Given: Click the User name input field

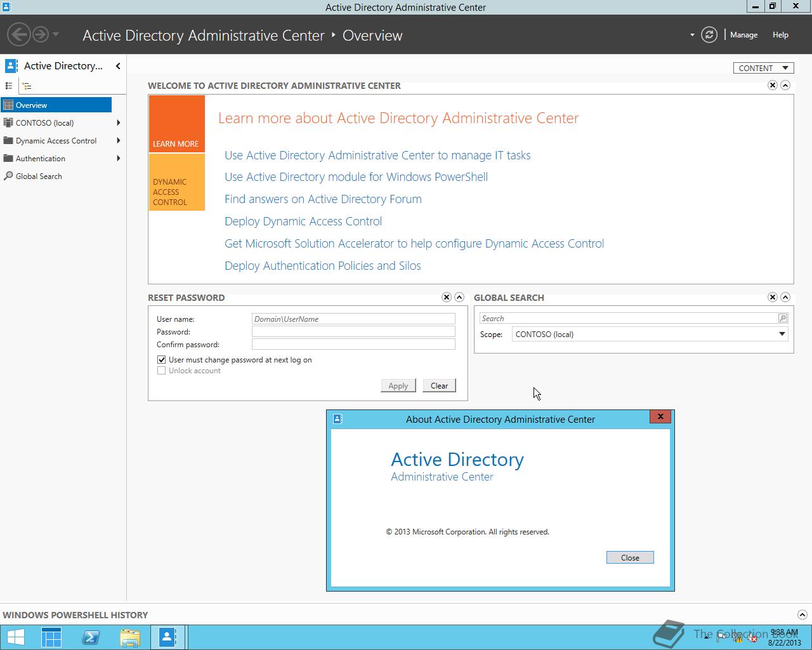Looking at the screenshot, I should click(x=353, y=319).
